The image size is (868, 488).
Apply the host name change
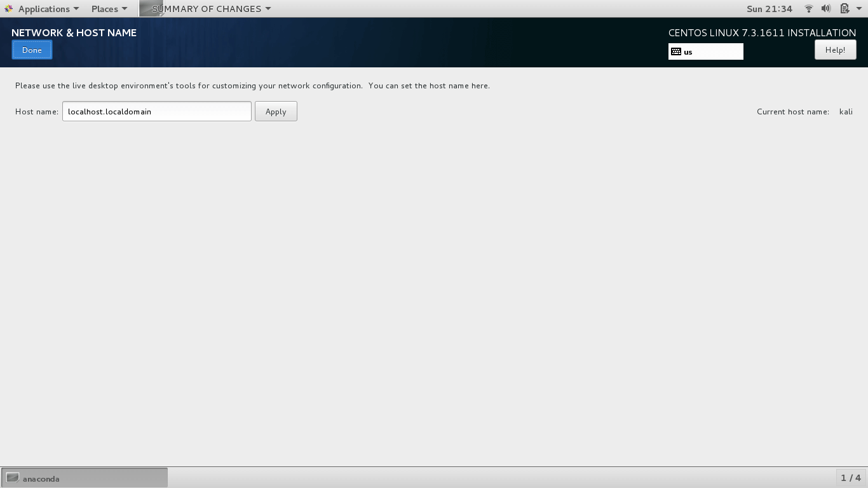click(276, 111)
